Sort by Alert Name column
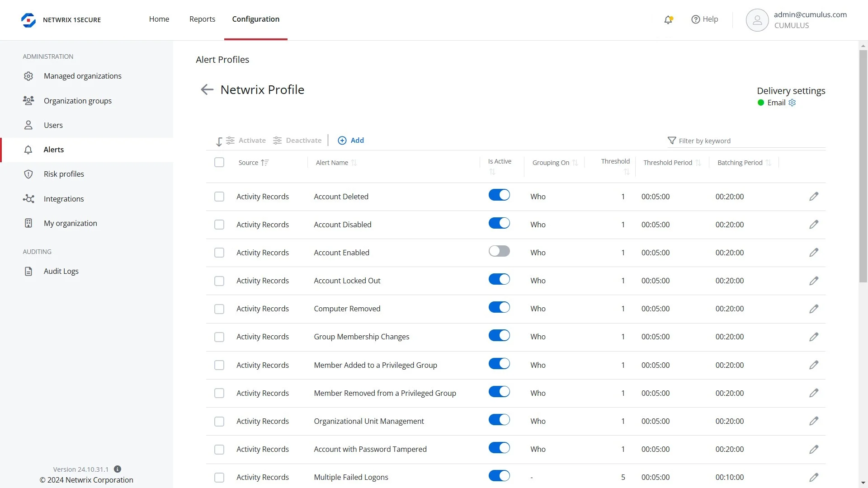 click(x=336, y=163)
